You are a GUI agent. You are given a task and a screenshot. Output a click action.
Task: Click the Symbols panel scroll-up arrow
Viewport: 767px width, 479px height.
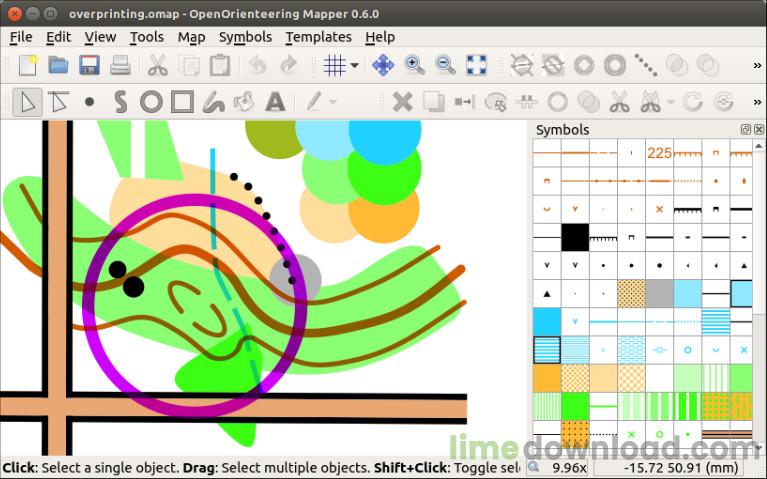point(759,146)
